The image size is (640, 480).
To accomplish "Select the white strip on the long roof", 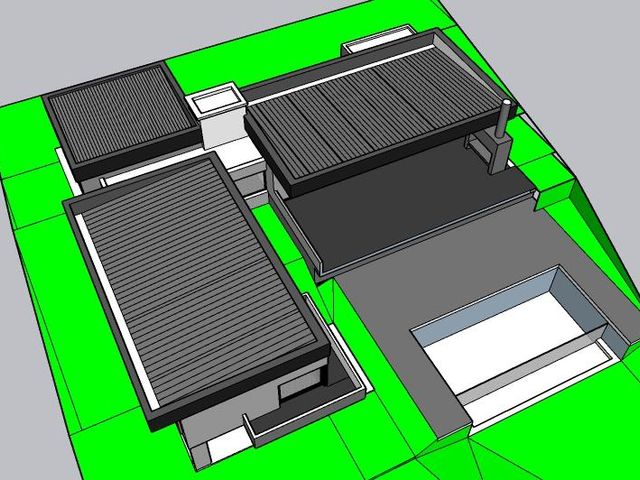I will click(342, 75).
